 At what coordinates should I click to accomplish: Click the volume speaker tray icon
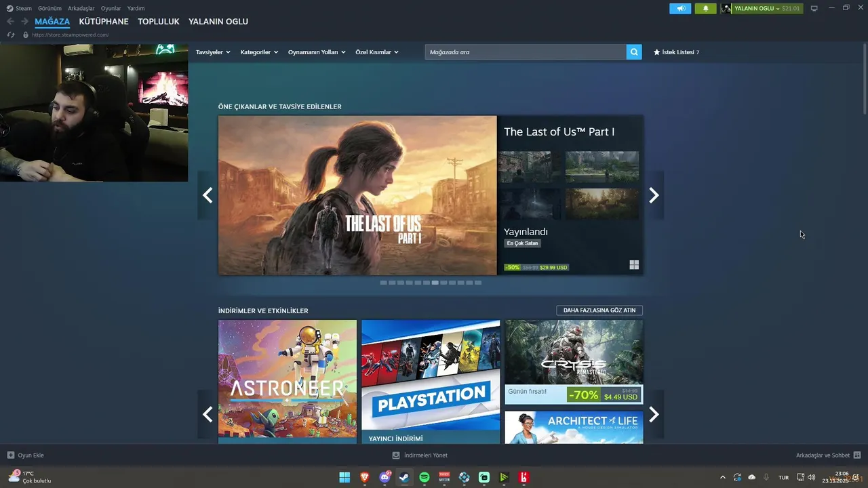(812, 477)
